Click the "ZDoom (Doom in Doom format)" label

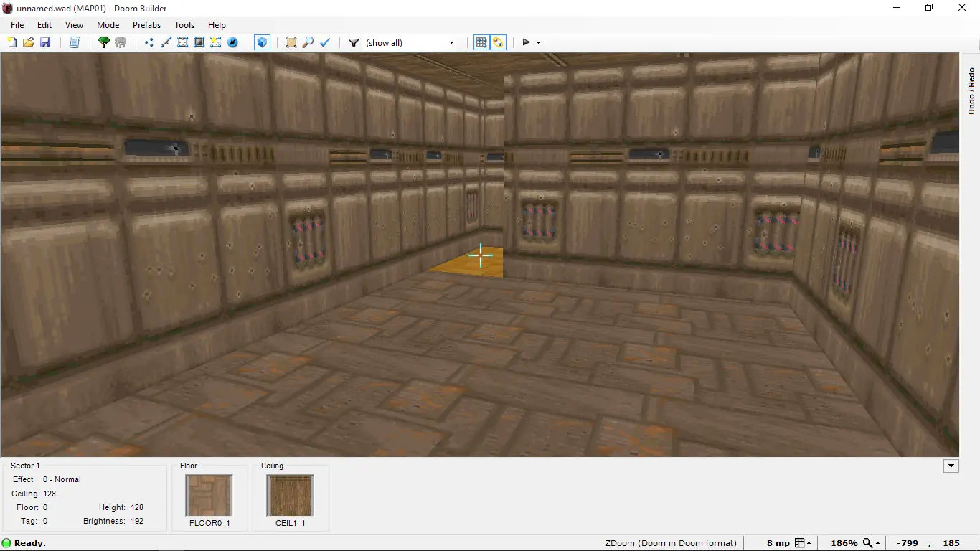(x=671, y=543)
